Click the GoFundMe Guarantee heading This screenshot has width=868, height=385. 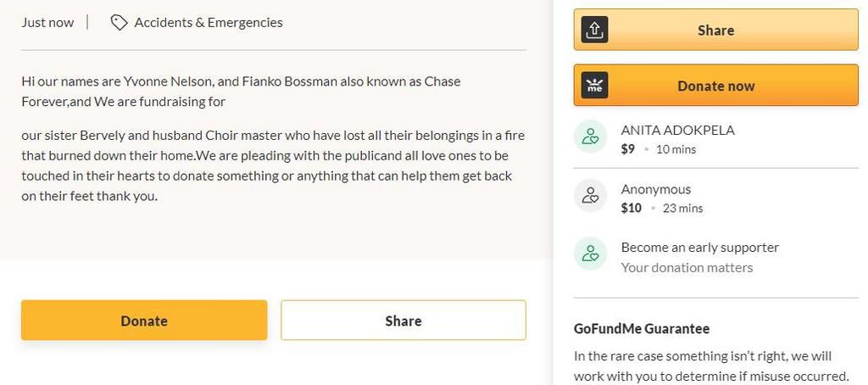[x=642, y=328]
